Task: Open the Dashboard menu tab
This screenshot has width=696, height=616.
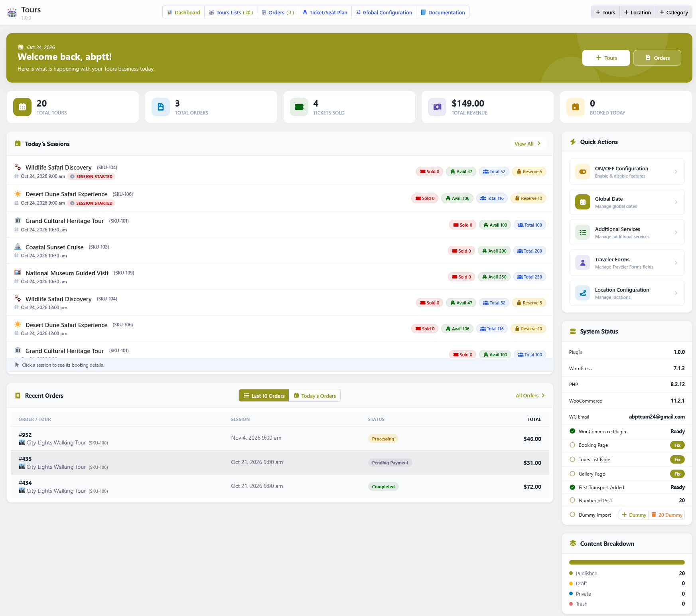Action: click(183, 12)
